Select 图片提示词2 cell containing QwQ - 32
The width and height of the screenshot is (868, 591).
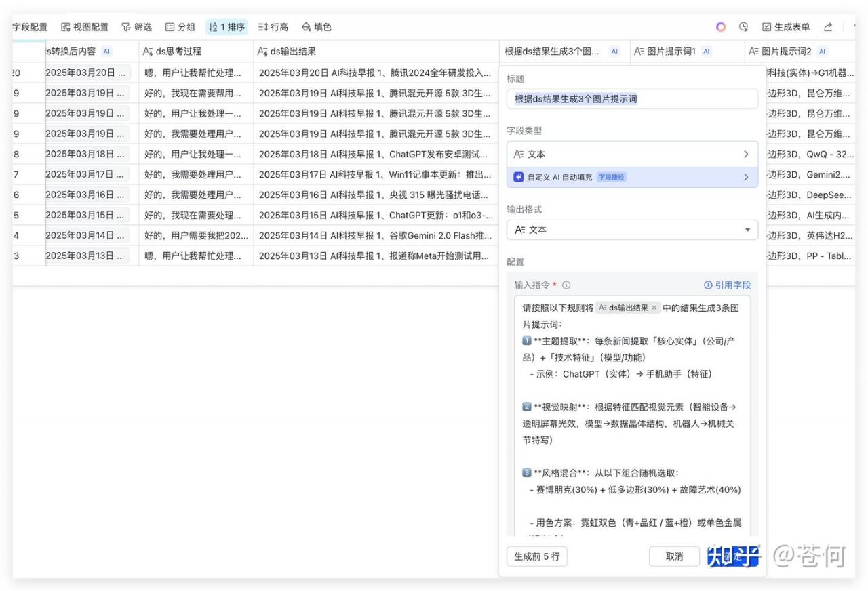pyautogui.click(x=810, y=154)
